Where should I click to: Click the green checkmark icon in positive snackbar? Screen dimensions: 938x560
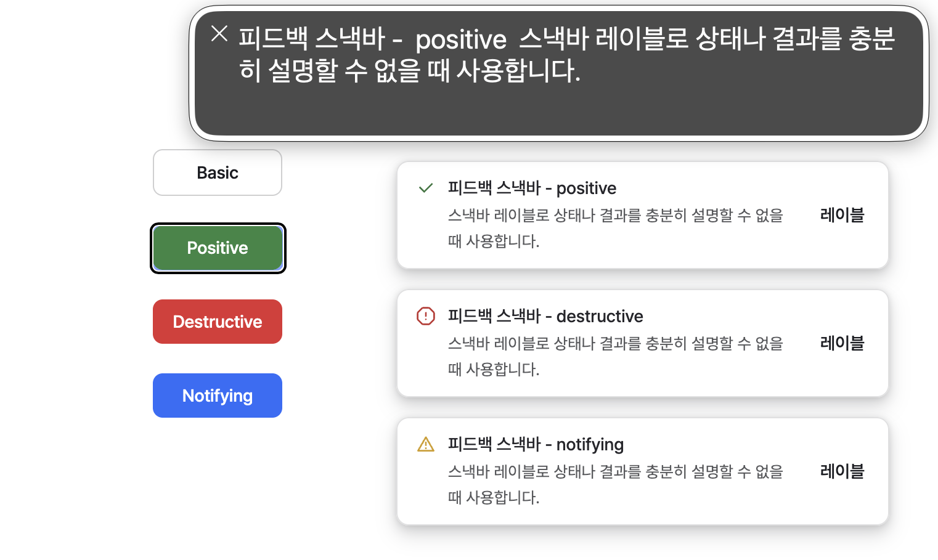(426, 188)
